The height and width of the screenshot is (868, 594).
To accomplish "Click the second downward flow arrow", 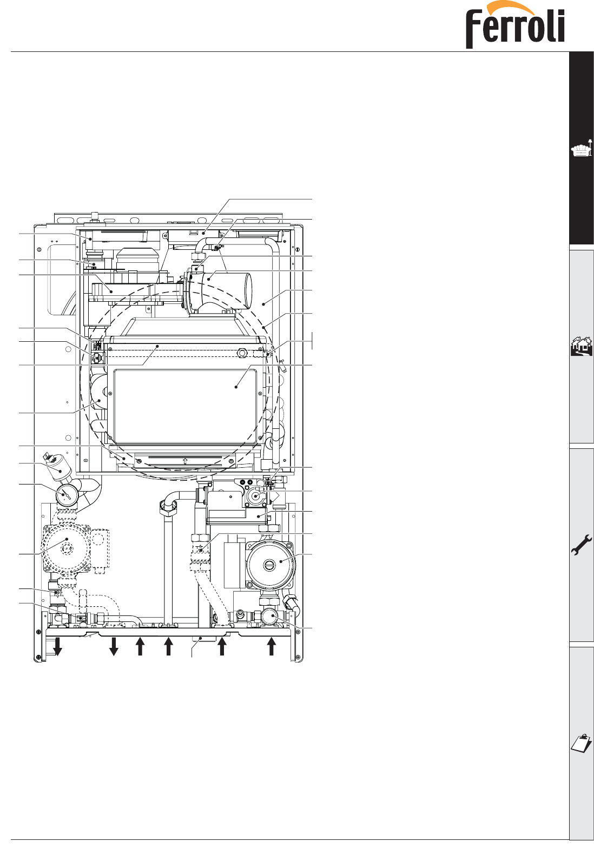I will click(x=114, y=646).
